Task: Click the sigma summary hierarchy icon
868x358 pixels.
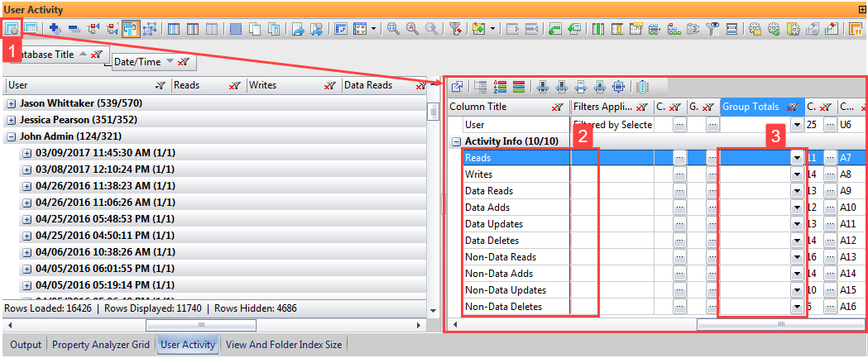Action: (x=693, y=28)
